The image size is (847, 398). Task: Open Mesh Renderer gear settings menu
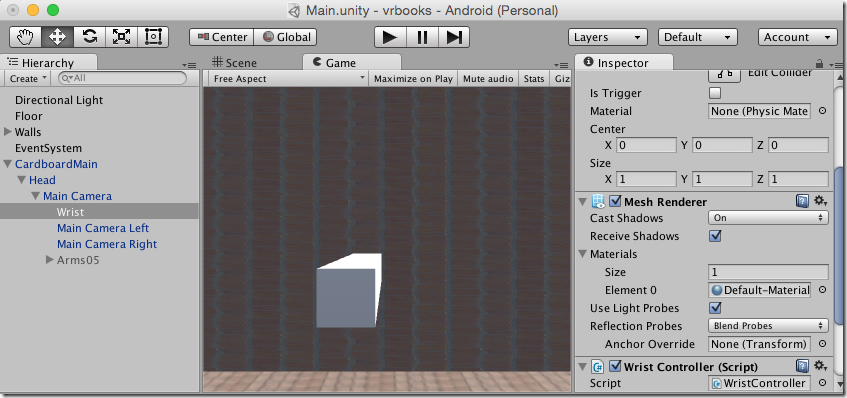[821, 201]
